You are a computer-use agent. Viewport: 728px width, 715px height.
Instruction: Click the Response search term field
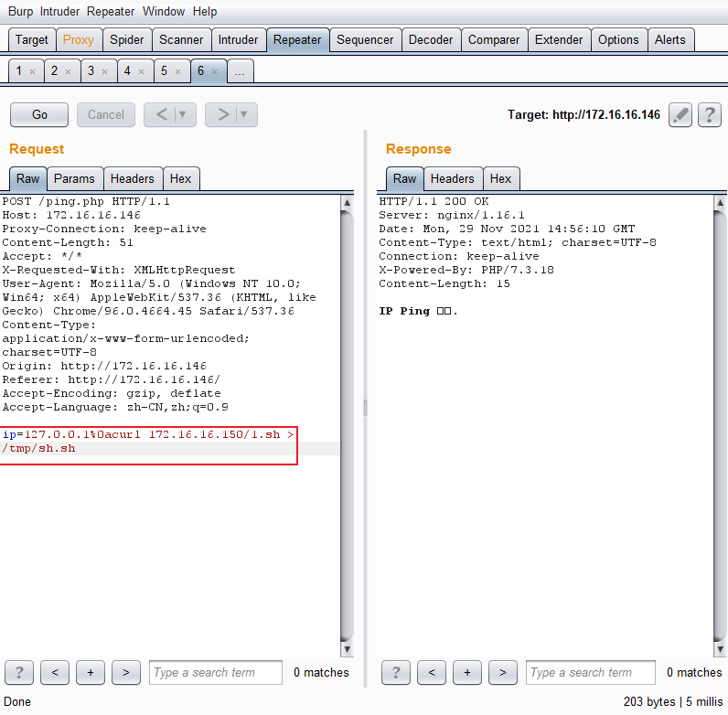[590, 672]
